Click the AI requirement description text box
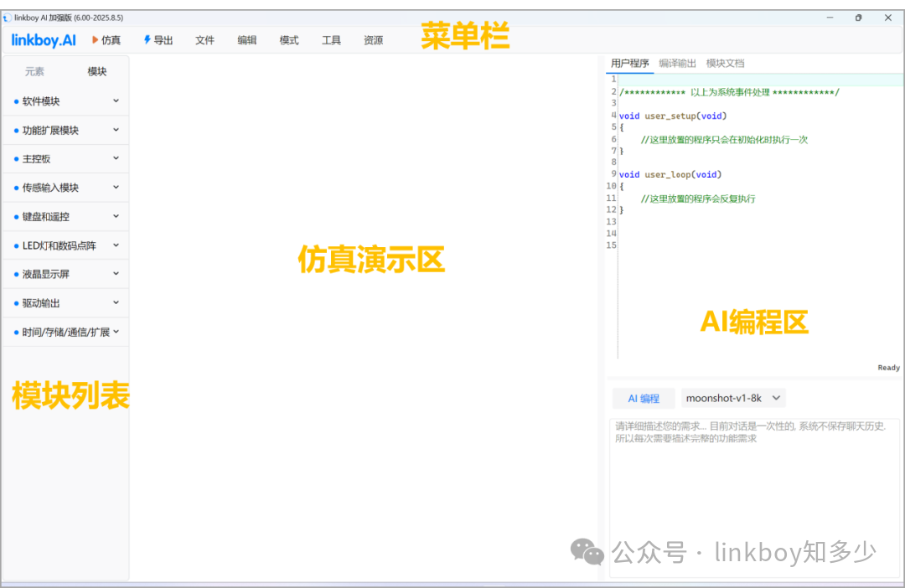 [x=754, y=498]
